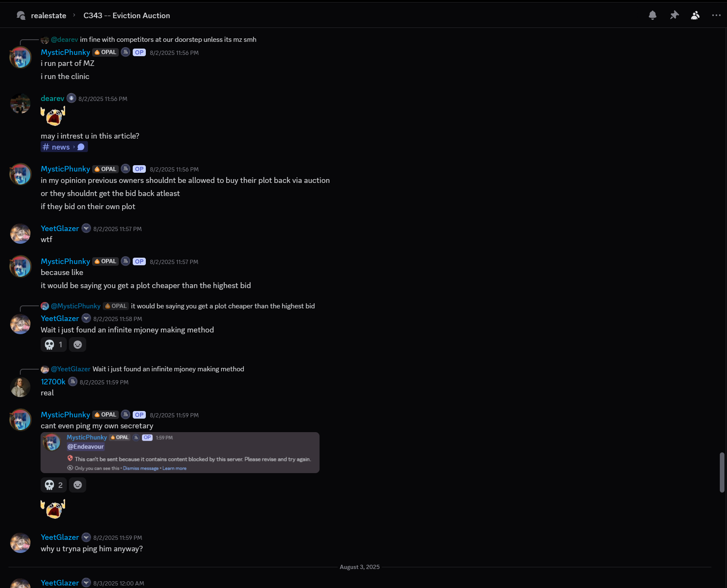Click the OP badge beside MysticPhunky

(x=139, y=52)
